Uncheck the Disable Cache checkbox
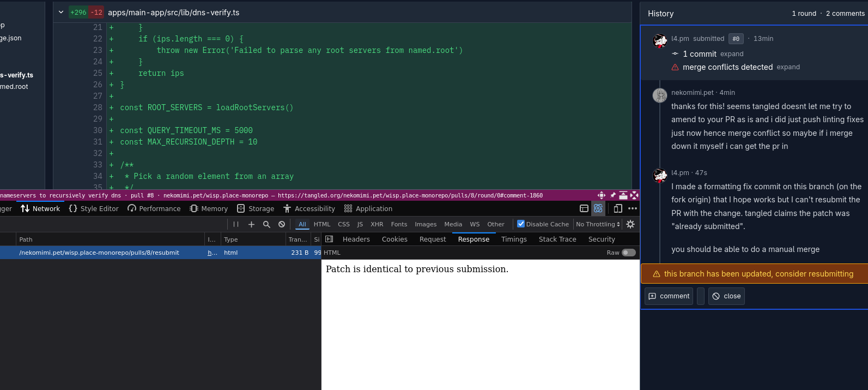Screen dimensions: 868x390 pyautogui.click(x=521, y=224)
